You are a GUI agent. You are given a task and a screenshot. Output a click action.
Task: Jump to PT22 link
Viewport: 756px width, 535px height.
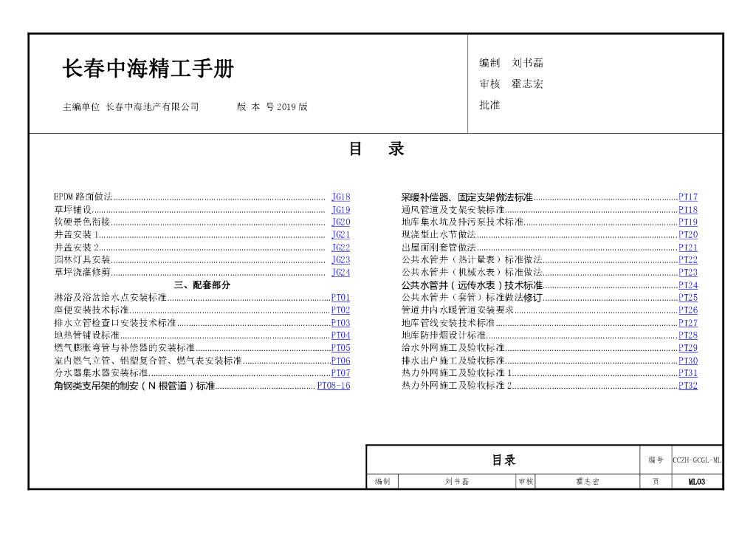pos(688,259)
